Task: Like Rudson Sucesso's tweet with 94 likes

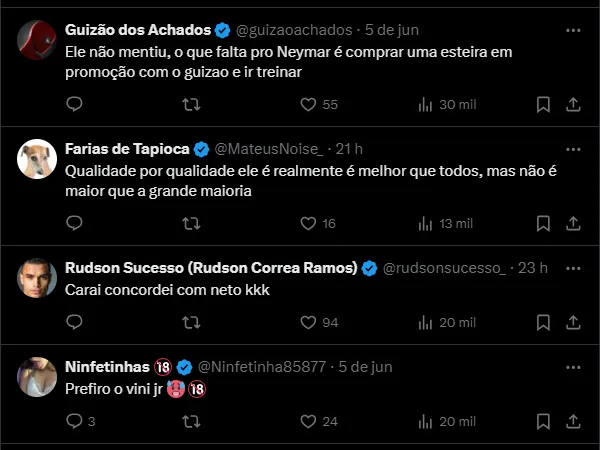Action: pos(308,322)
